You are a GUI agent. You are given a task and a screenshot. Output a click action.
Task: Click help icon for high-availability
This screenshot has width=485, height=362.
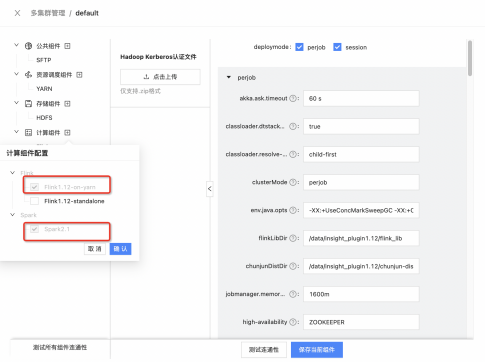293,322
